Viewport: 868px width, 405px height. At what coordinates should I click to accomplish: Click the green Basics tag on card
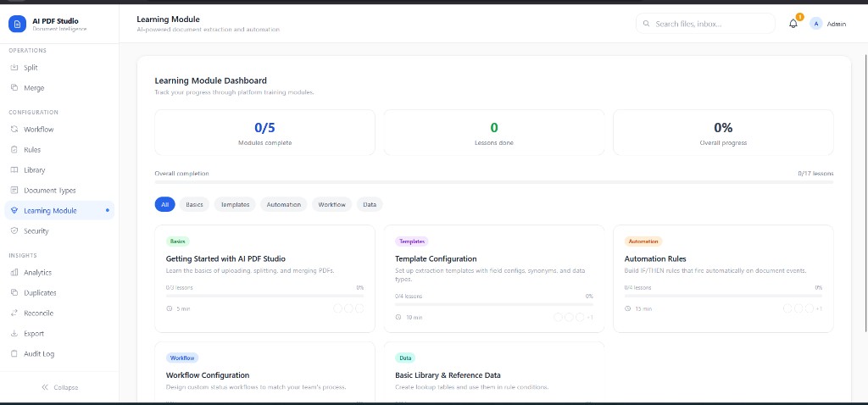178,241
